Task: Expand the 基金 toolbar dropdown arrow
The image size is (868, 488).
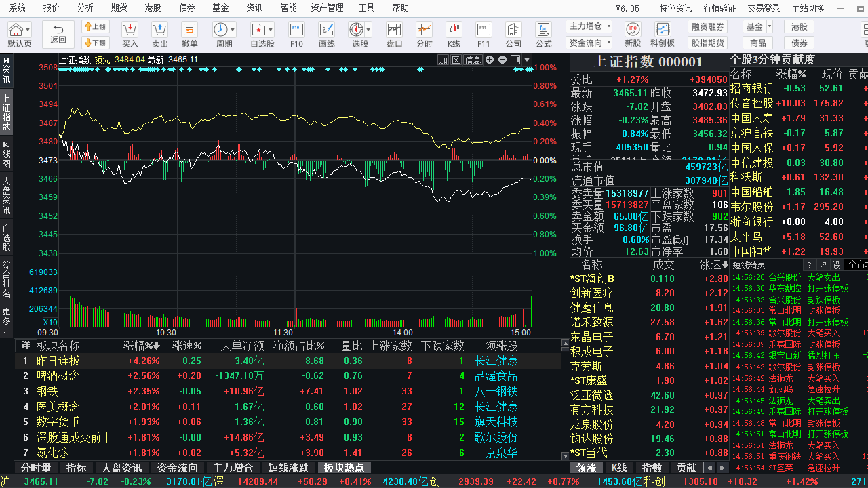Action: click(769, 26)
